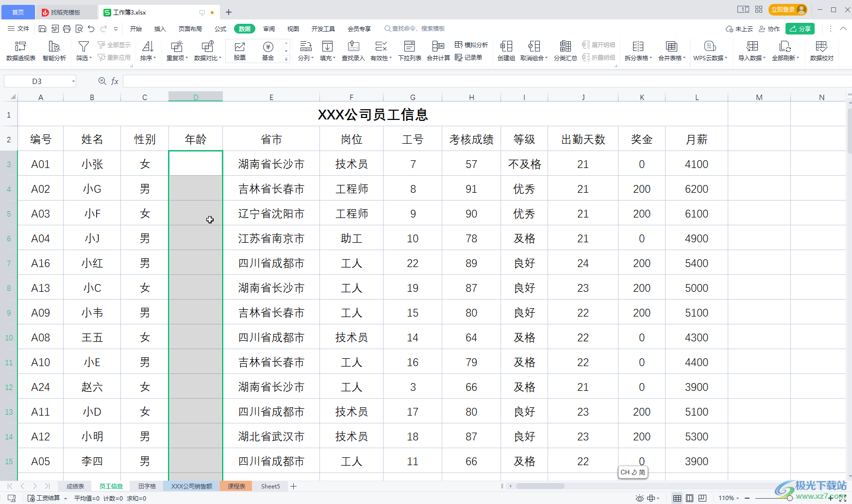Open the 排序 sort tool
The height and width of the screenshot is (504, 852).
148,50
